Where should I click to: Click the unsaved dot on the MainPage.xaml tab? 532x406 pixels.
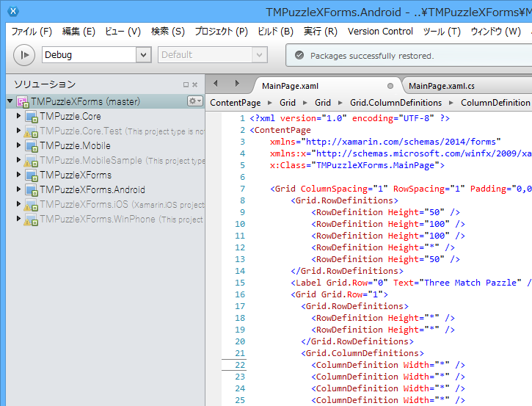point(390,86)
